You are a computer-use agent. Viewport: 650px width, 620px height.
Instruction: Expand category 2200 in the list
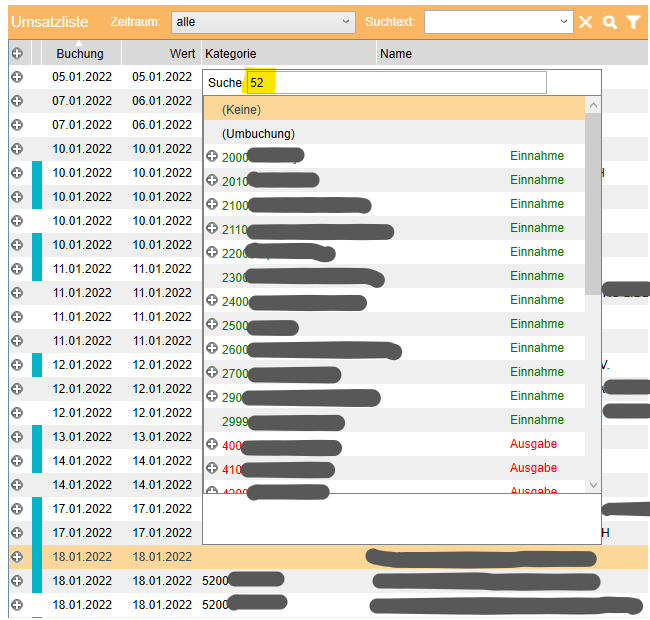[212, 252]
